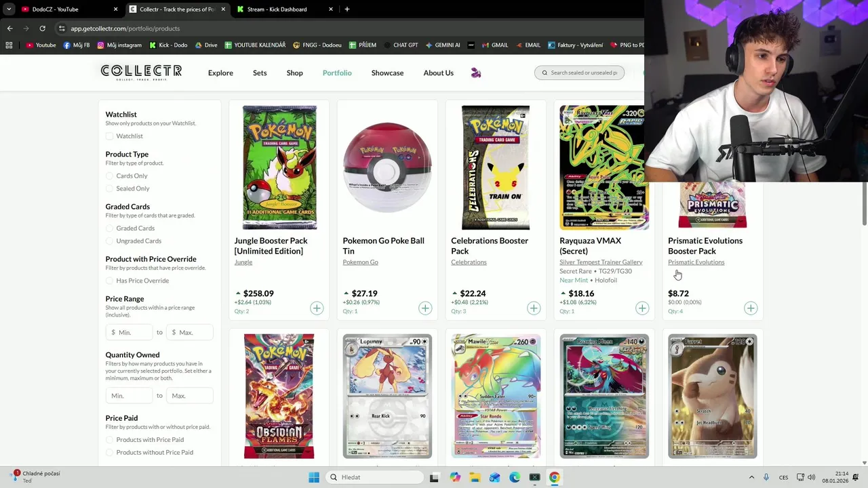Open Silver Tempest Trainer Gallery link
The height and width of the screenshot is (488, 868).
601,262
